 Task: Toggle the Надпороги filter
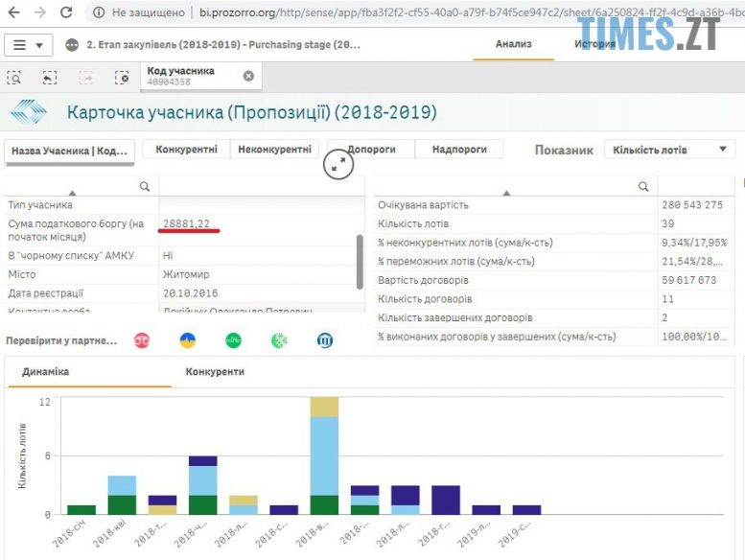click(x=460, y=150)
